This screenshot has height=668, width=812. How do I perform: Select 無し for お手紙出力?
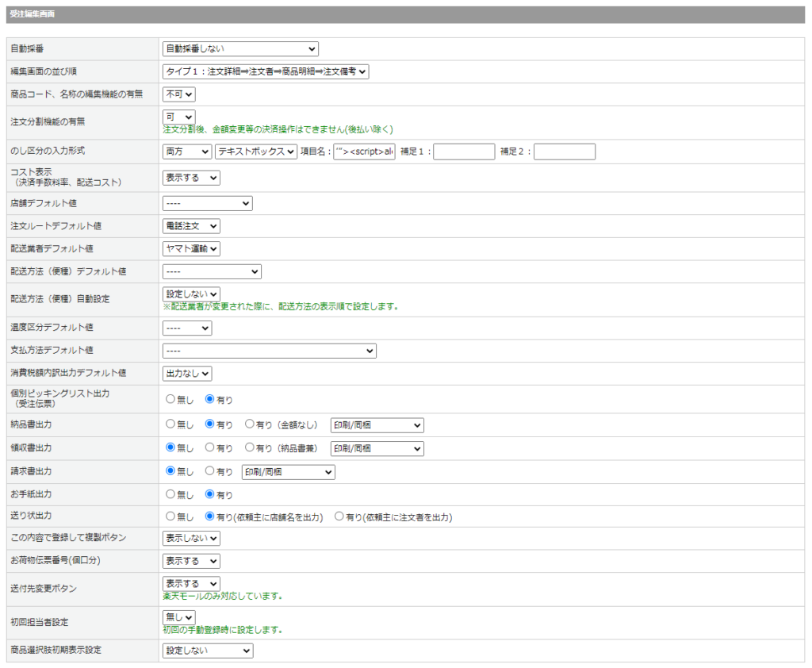170,494
